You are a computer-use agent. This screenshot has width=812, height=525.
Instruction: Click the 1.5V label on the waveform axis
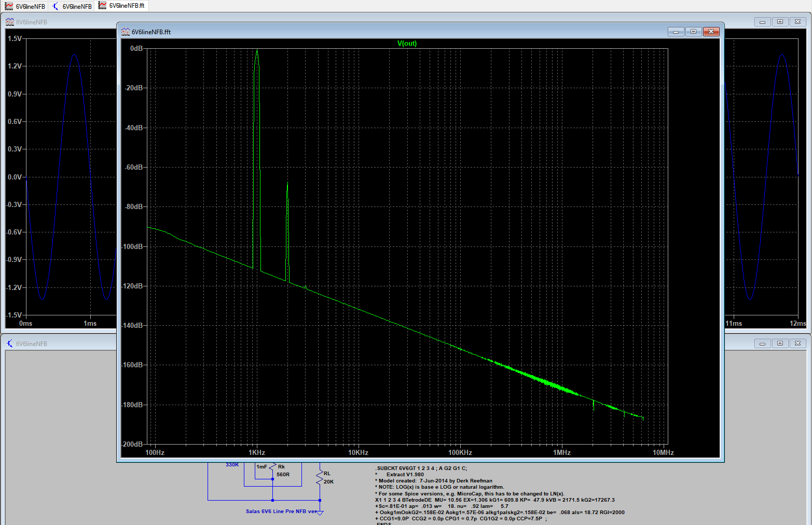tap(15, 38)
